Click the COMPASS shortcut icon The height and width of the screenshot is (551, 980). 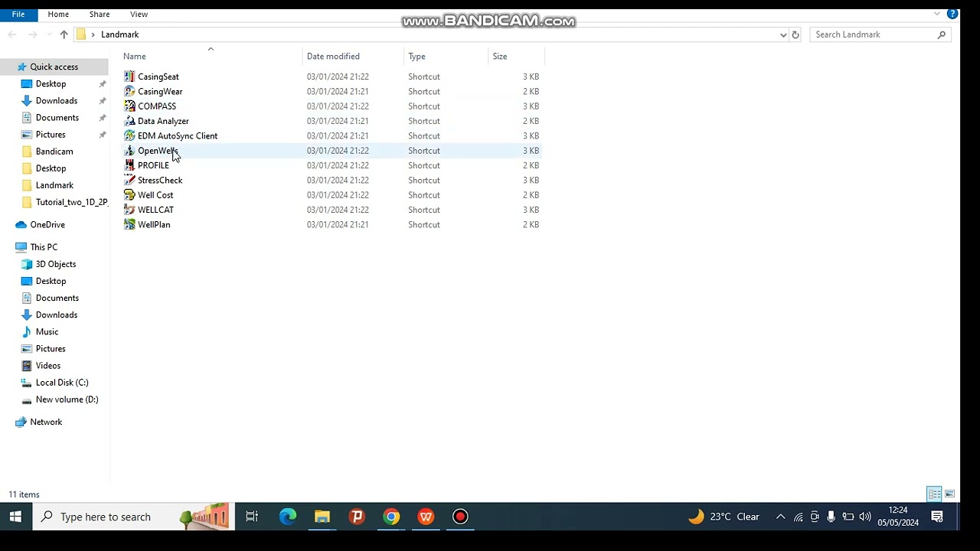click(x=129, y=106)
